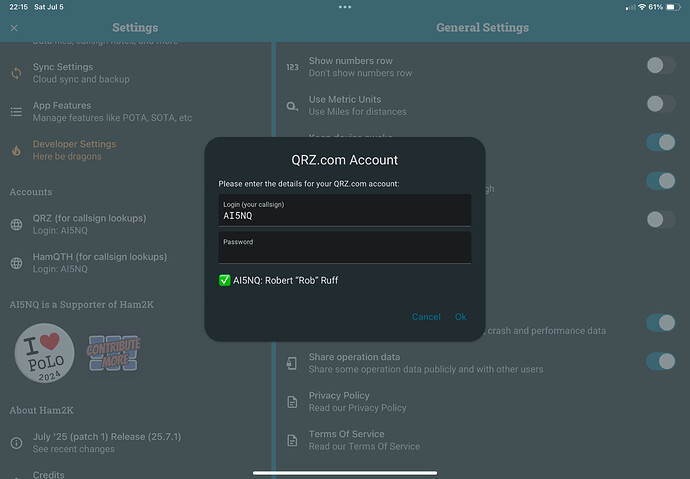Open HamQTH callsign lookups account
Viewport: 690px width, 479px height.
click(x=136, y=263)
